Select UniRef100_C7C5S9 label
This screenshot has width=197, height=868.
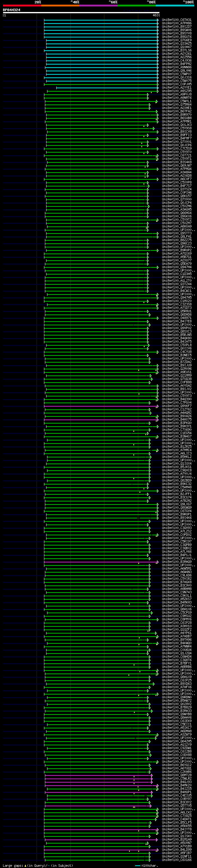pos(177,149)
